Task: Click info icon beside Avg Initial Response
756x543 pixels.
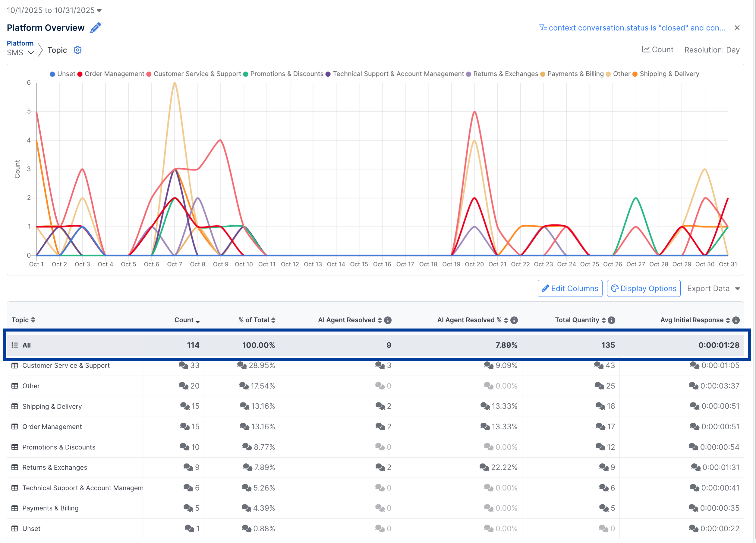Action: (736, 320)
